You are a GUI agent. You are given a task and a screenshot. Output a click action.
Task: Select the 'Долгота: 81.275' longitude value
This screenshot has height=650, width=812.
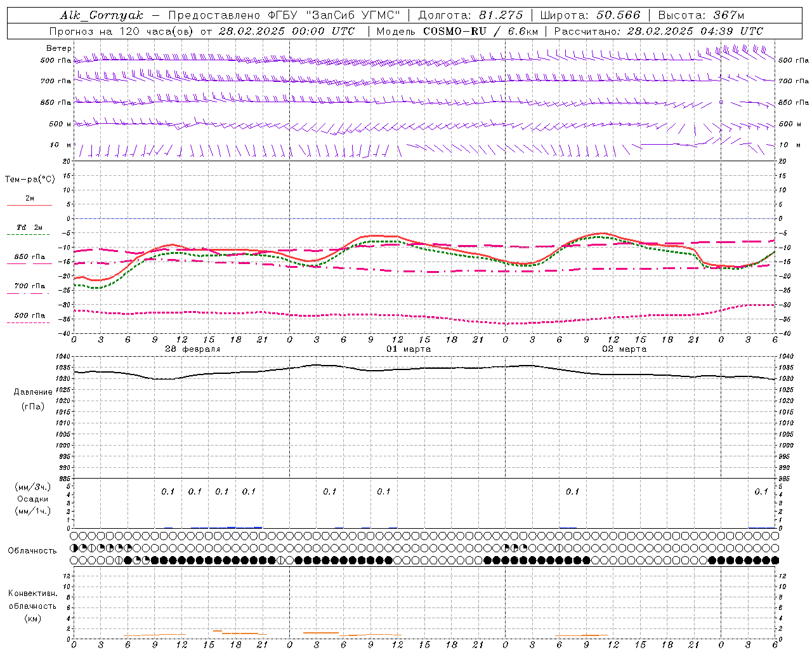pyautogui.click(x=471, y=15)
